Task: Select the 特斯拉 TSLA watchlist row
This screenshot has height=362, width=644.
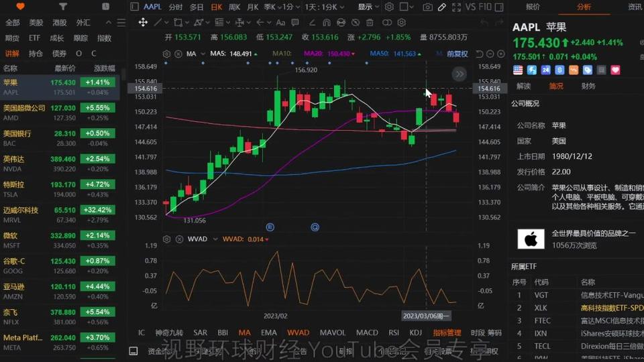Action: [60, 189]
